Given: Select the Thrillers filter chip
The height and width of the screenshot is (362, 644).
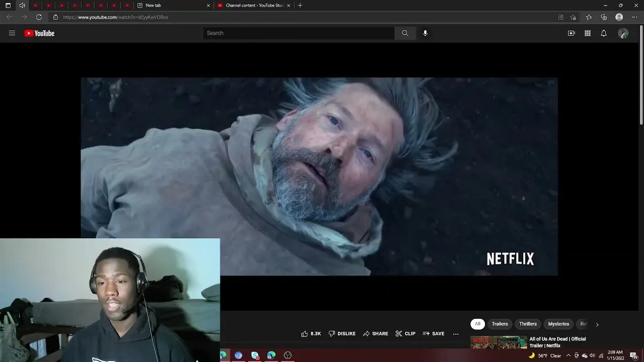Looking at the screenshot, I should point(528,324).
